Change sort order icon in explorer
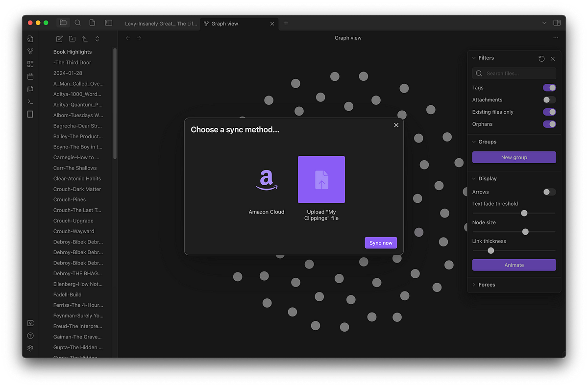 85,39
